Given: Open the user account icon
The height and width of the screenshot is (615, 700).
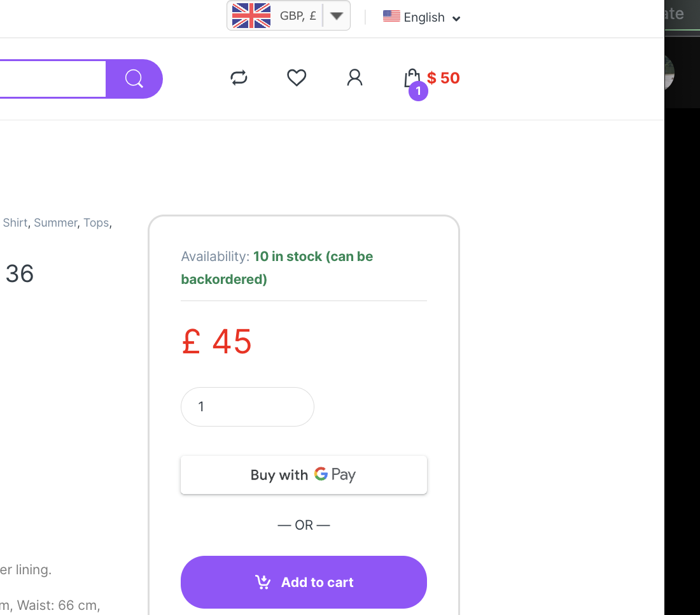Looking at the screenshot, I should pyautogui.click(x=354, y=78).
